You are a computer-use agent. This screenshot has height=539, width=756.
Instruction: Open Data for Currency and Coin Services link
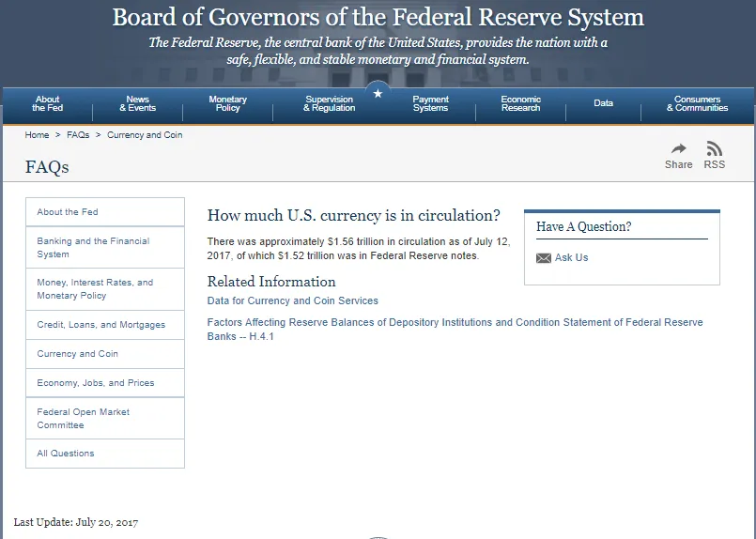point(293,300)
